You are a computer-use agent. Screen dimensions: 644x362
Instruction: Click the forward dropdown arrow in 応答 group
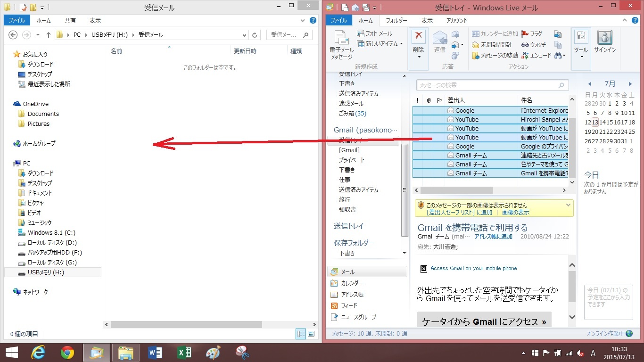coord(462,45)
